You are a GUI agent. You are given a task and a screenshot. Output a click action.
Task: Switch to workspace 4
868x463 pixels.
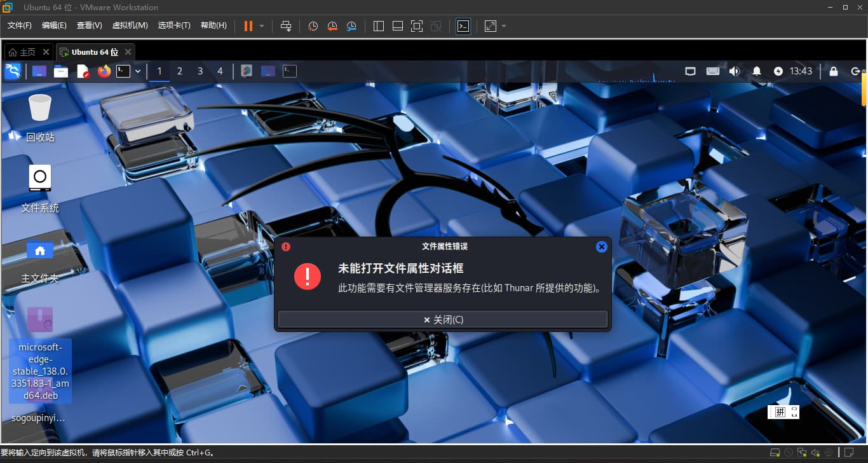[220, 71]
